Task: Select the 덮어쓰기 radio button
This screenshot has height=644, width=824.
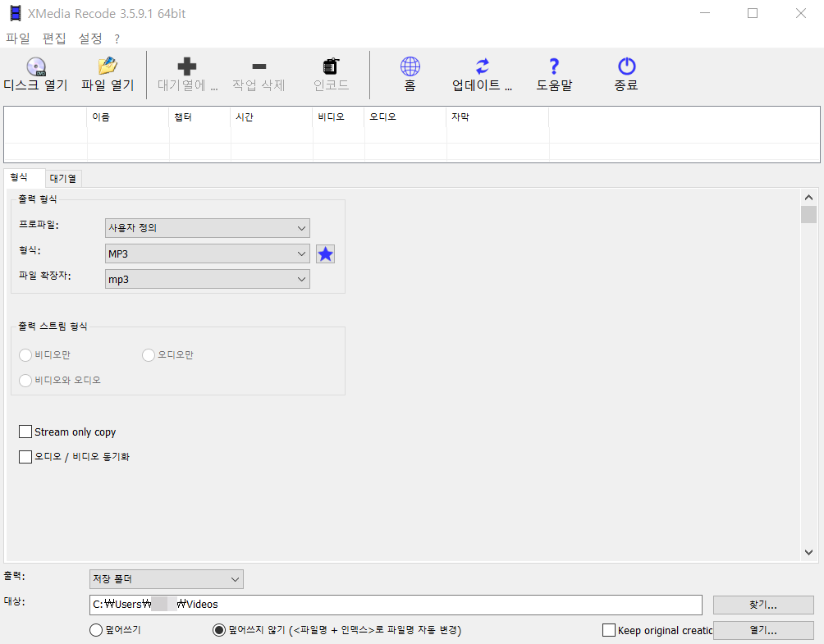Action: pos(96,630)
